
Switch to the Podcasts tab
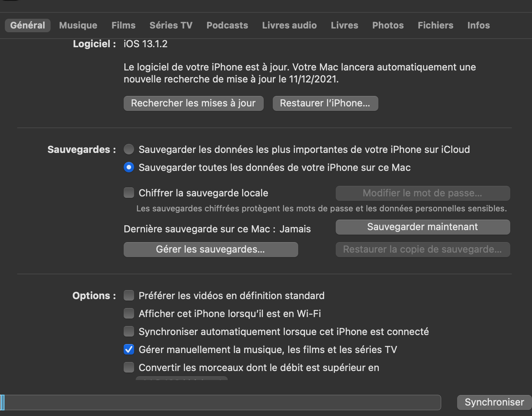pyautogui.click(x=227, y=25)
